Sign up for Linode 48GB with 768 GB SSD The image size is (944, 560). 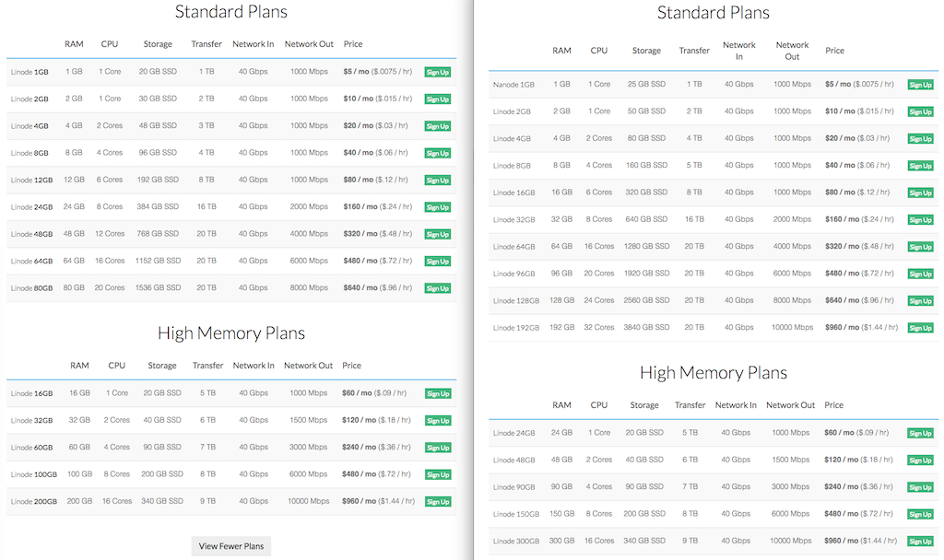point(438,235)
